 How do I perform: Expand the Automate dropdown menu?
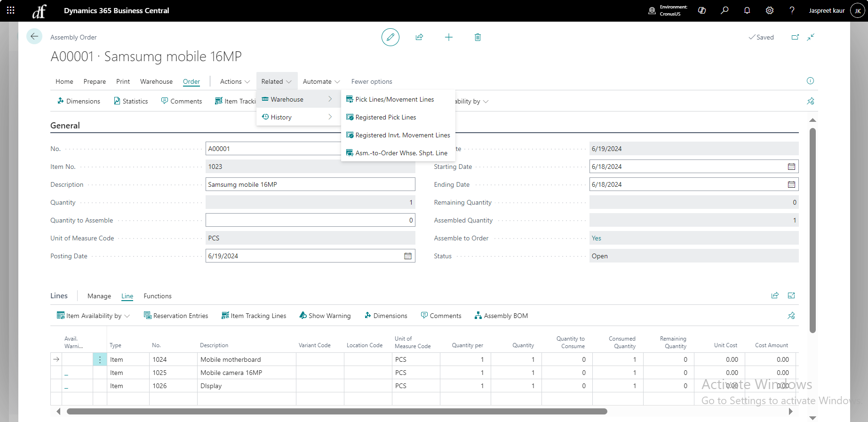pos(321,81)
